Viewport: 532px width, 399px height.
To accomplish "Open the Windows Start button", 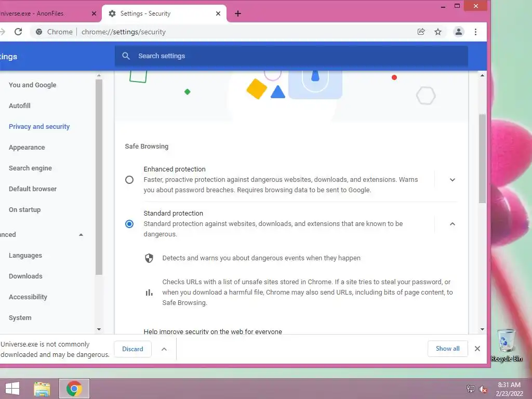I will point(12,389).
